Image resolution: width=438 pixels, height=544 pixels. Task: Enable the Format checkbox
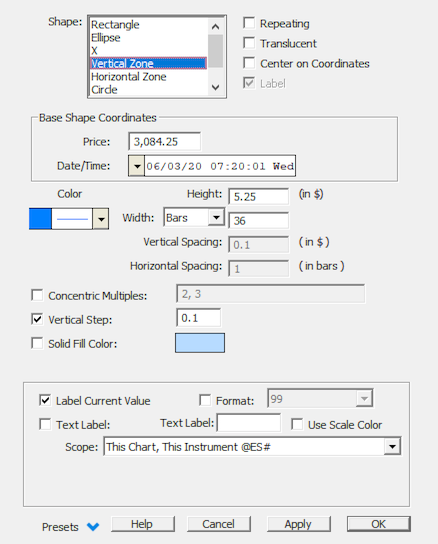(x=205, y=400)
